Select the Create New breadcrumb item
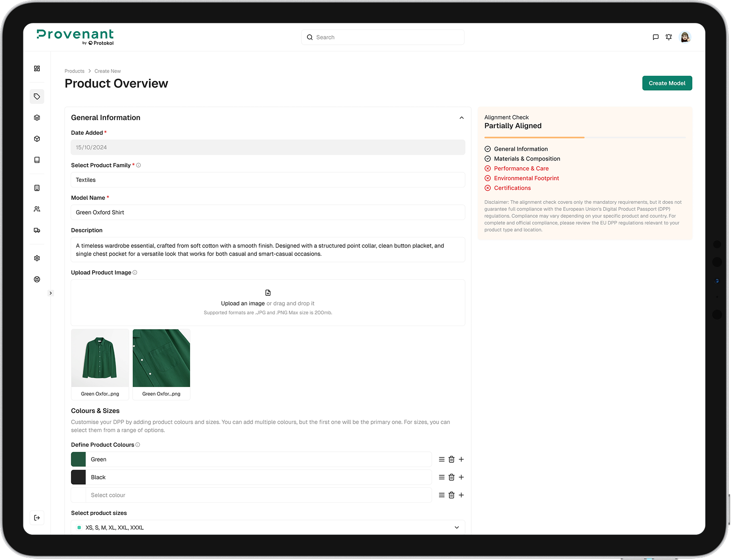 pyautogui.click(x=107, y=71)
